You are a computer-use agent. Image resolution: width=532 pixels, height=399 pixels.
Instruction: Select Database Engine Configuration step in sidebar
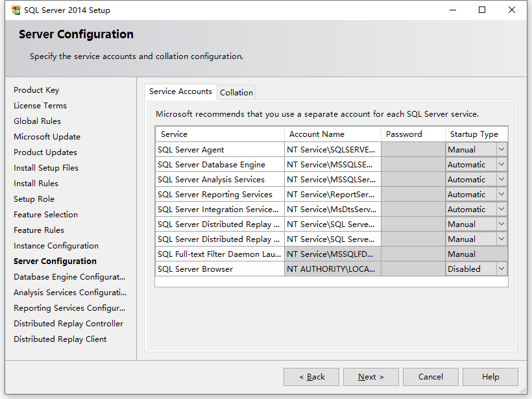(x=69, y=277)
